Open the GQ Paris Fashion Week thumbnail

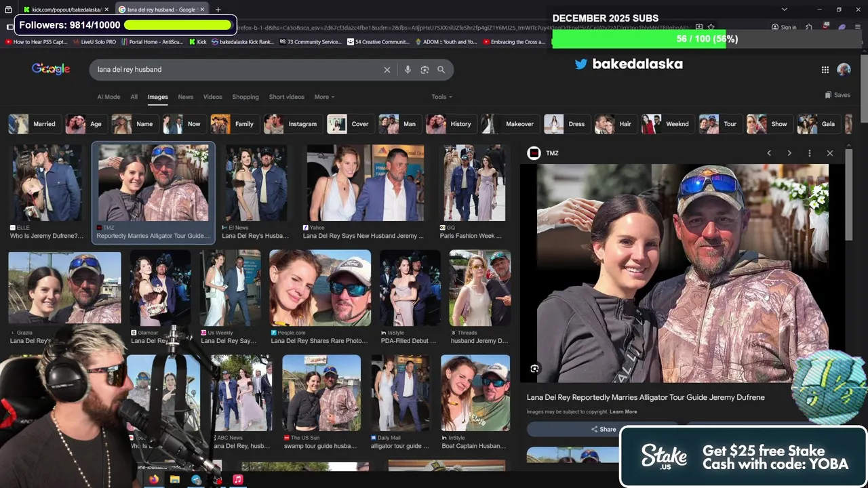474,183
